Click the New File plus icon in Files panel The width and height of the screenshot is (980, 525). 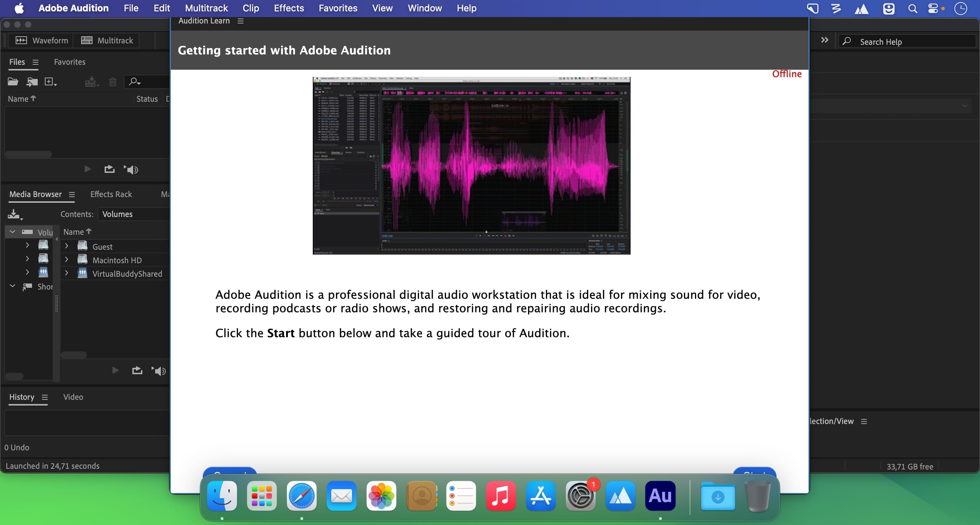click(50, 82)
